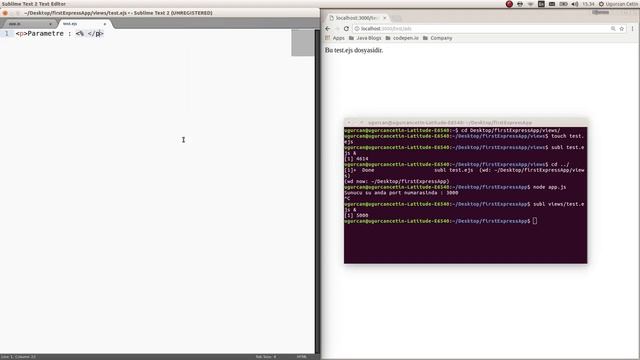Click the Line and Column status text

(18, 357)
